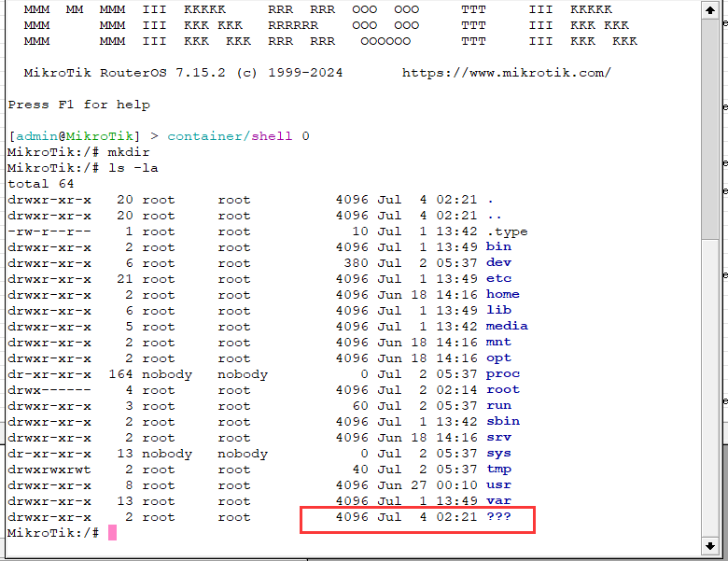Click the "usr" directory name
This screenshot has height=561, width=728.
click(x=498, y=484)
